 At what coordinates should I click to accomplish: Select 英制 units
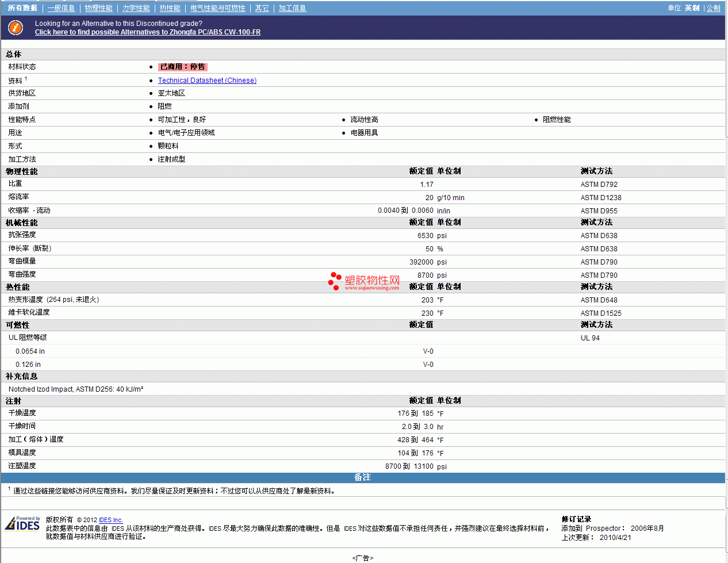tap(692, 8)
